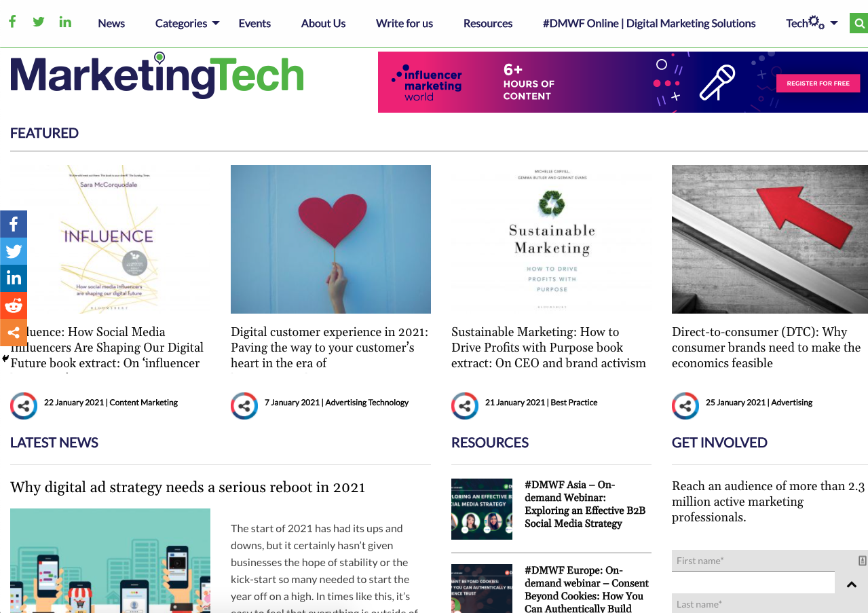Open the Write for us page
Screen dimensions: 868x613
[x=404, y=23]
